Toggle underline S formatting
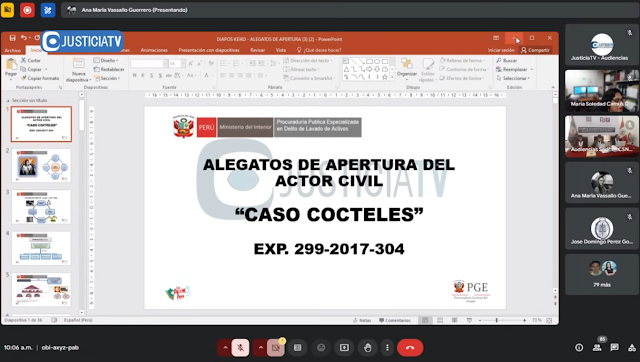The width and height of the screenshot is (640, 362). [151, 76]
